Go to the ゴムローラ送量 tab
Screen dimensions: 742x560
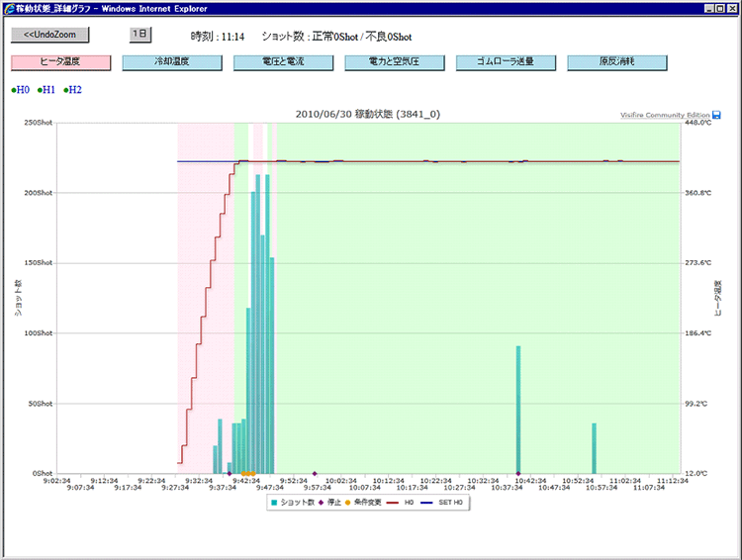[507, 62]
